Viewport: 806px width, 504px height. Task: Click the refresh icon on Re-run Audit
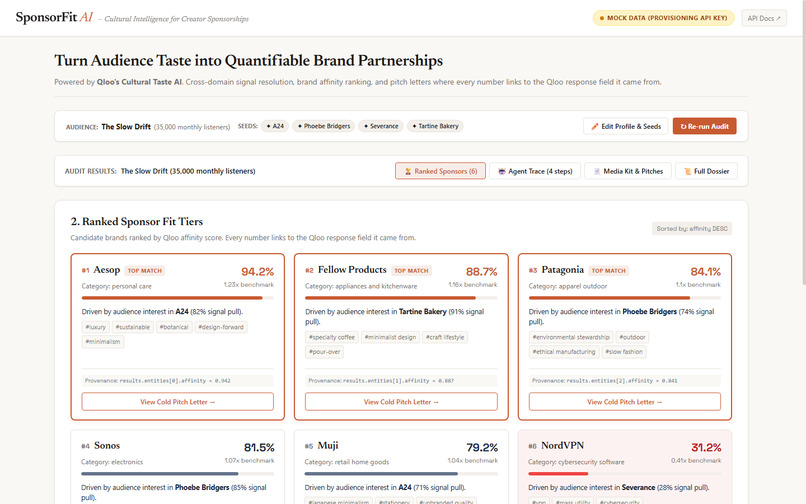click(683, 126)
